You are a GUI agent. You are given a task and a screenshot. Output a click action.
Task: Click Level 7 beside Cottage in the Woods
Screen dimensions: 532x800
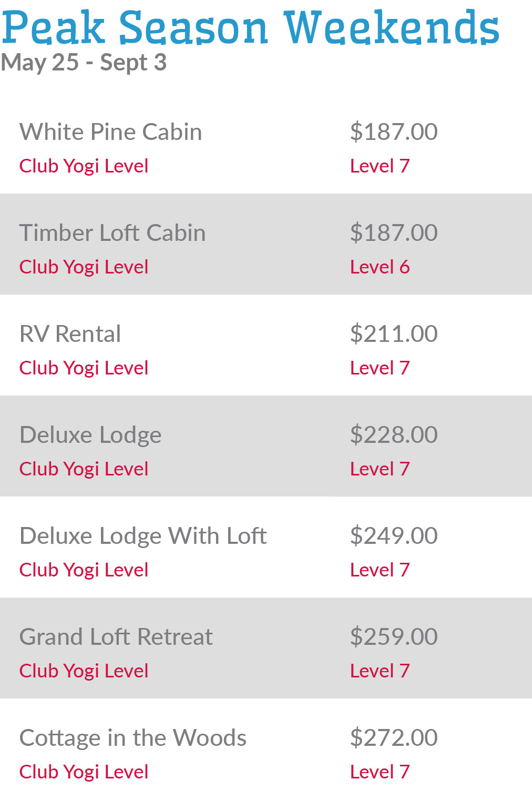pos(380,772)
